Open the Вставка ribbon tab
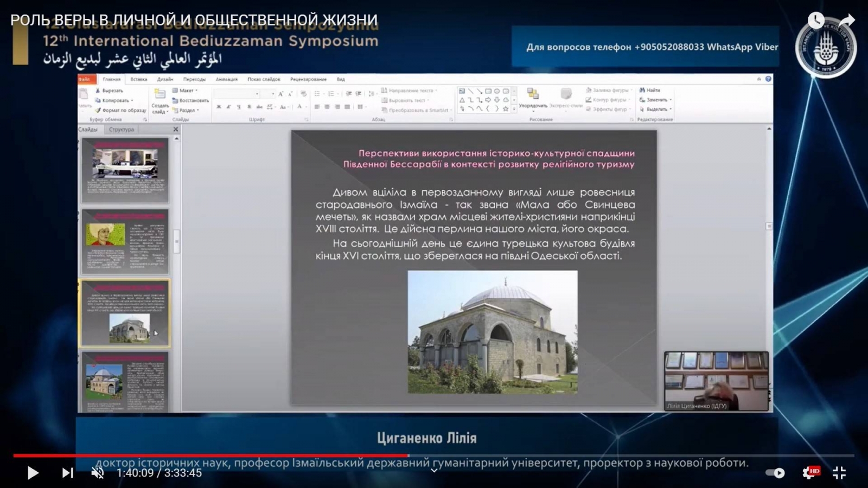868x488 pixels. 138,79
